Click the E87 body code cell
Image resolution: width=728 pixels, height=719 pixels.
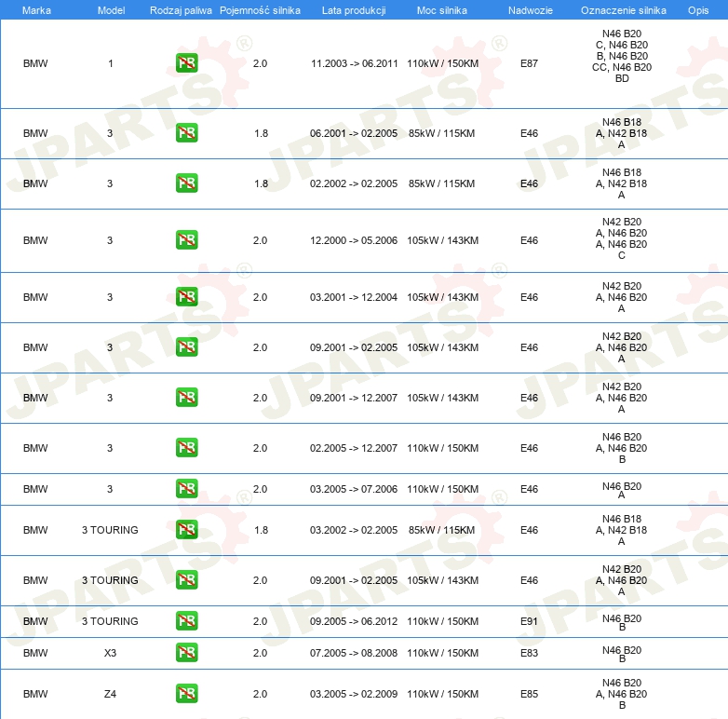(529, 63)
